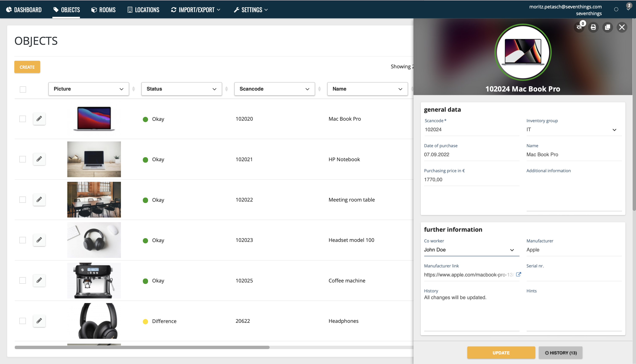Click sort arrows next to Scancode column

[319, 89]
